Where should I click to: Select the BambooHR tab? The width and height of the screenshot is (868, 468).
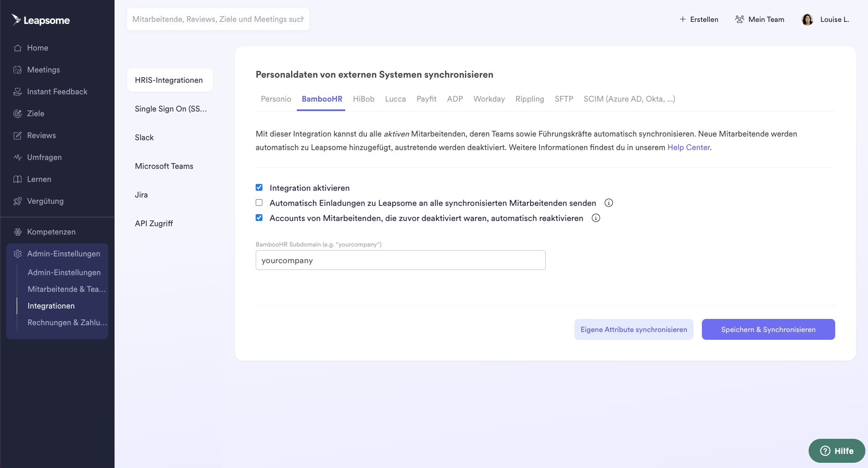322,99
